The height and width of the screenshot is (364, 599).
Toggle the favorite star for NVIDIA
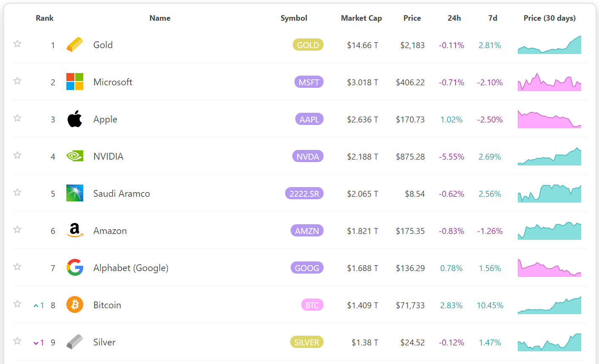[x=17, y=155]
